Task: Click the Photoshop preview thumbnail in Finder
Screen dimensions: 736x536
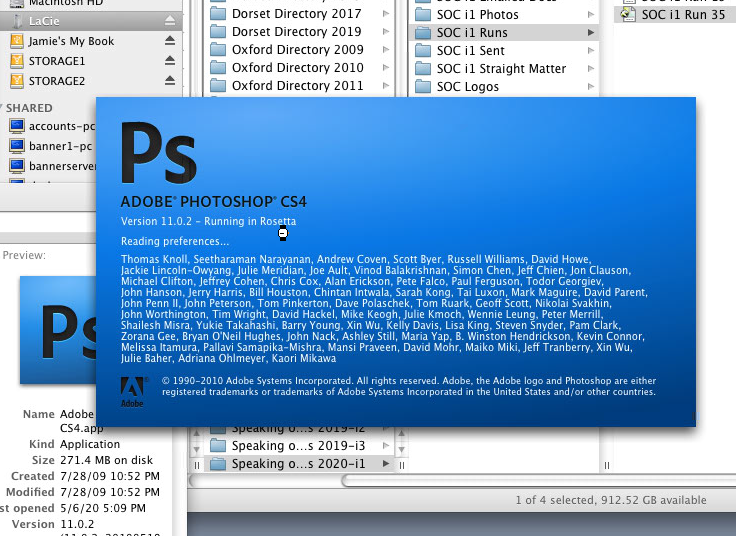Action: 58,330
